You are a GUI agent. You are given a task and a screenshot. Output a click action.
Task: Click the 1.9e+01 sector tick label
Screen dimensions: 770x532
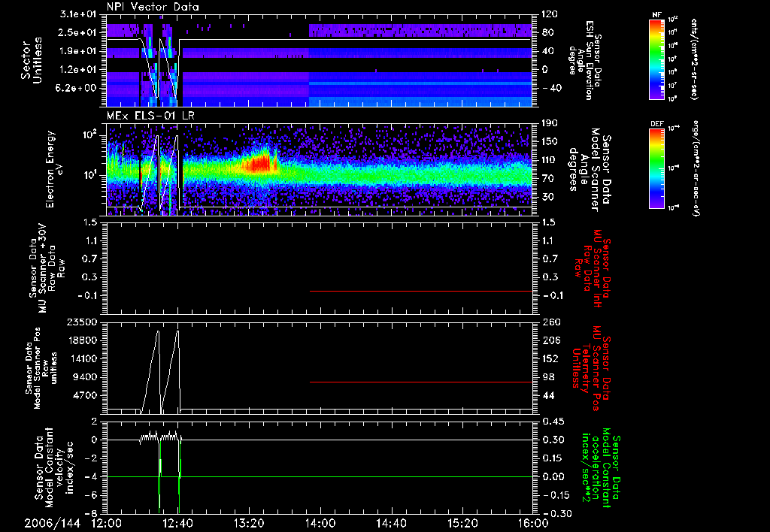tap(78, 52)
